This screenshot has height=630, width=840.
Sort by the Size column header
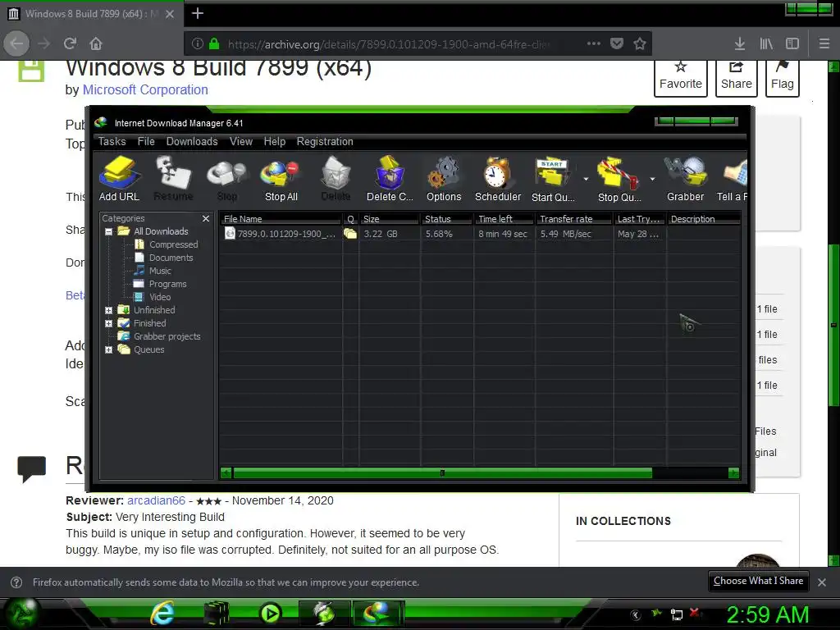390,219
